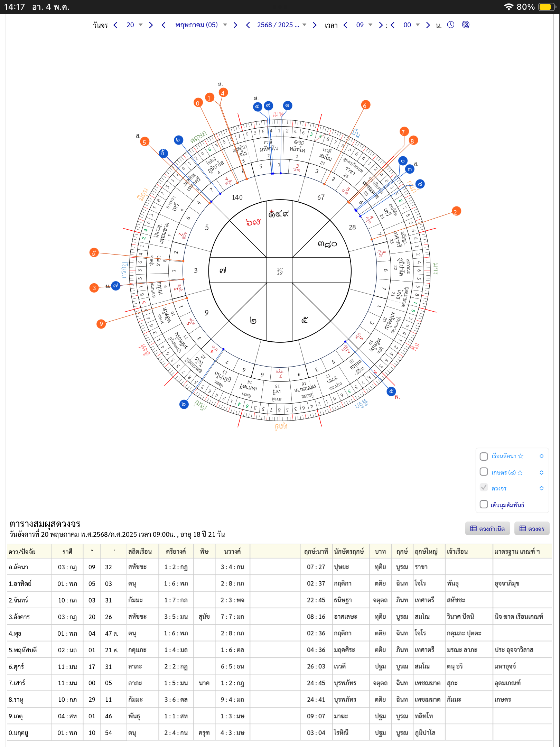The height and width of the screenshot is (747, 560).
Task: Select the 8.ราหู table row
Action: click(x=280, y=700)
